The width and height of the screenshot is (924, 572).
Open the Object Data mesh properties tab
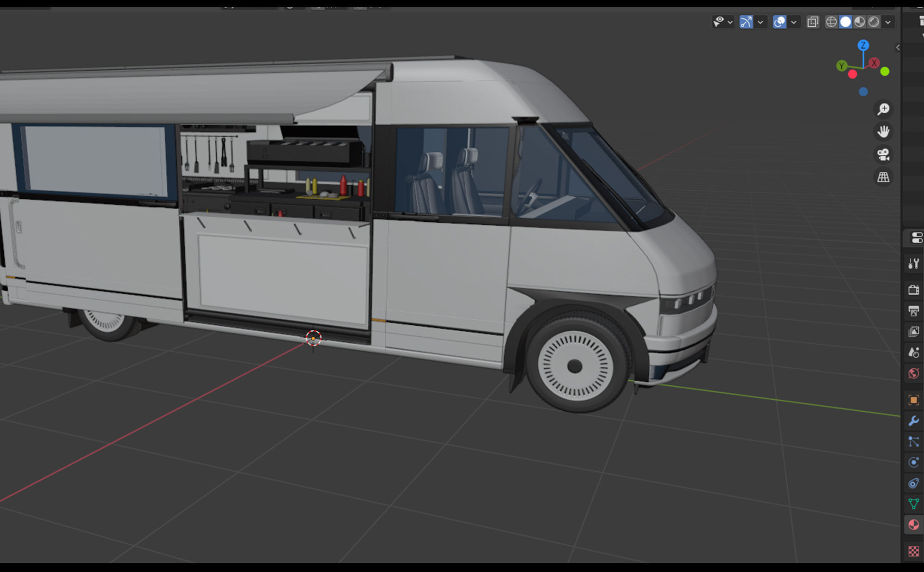pos(913,504)
